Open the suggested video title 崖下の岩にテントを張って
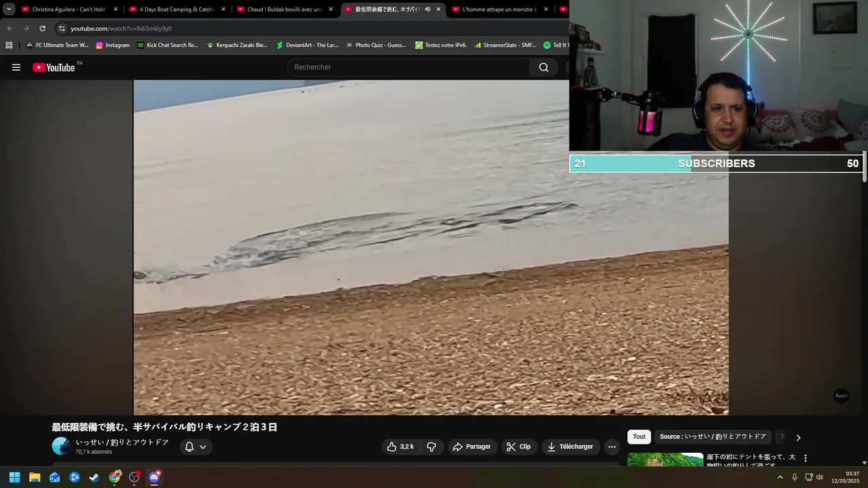The image size is (868, 488). [751, 460]
